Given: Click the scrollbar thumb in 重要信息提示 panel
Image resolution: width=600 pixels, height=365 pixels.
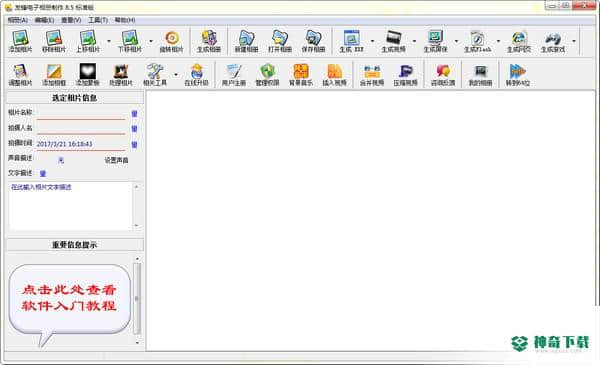Looking at the screenshot, I should 137,299.
